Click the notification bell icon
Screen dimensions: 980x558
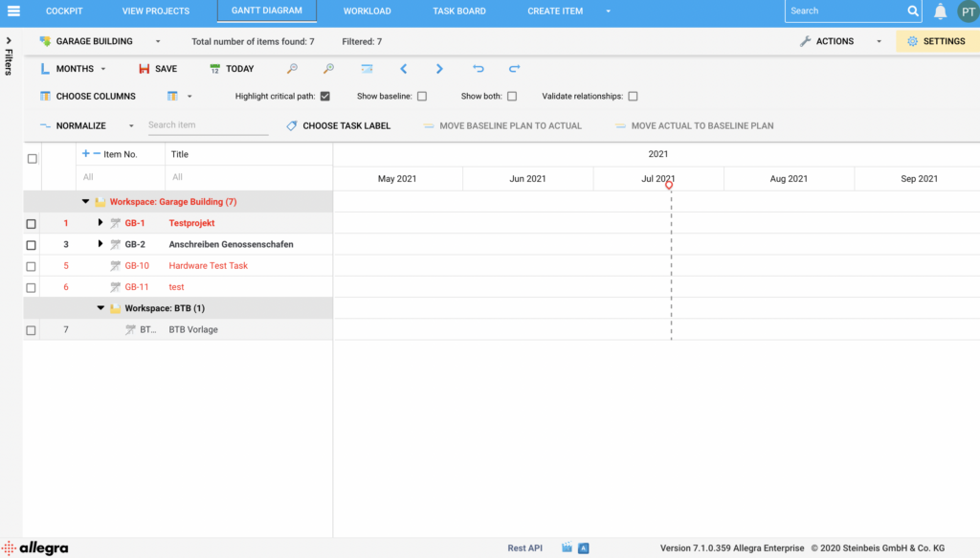pyautogui.click(x=940, y=11)
